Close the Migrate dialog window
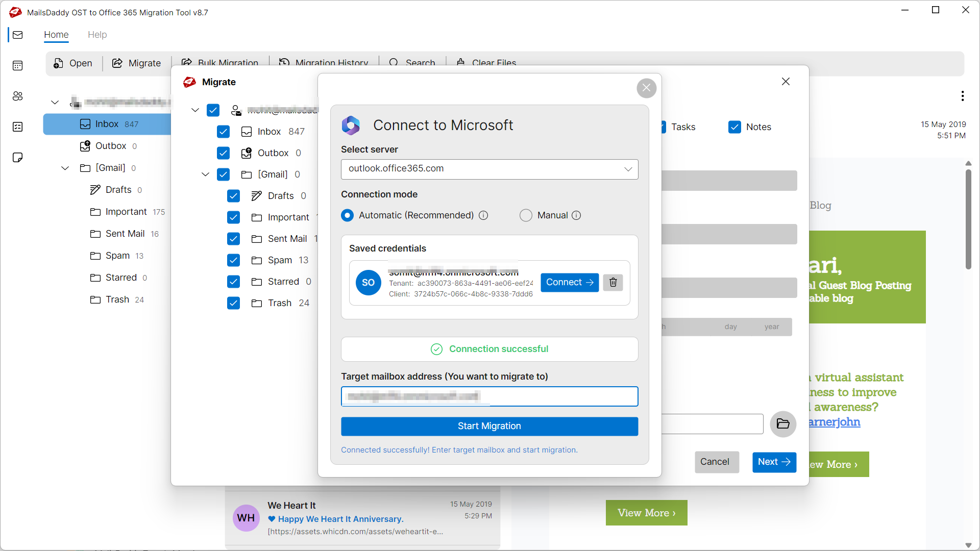980x551 pixels. point(786,82)
